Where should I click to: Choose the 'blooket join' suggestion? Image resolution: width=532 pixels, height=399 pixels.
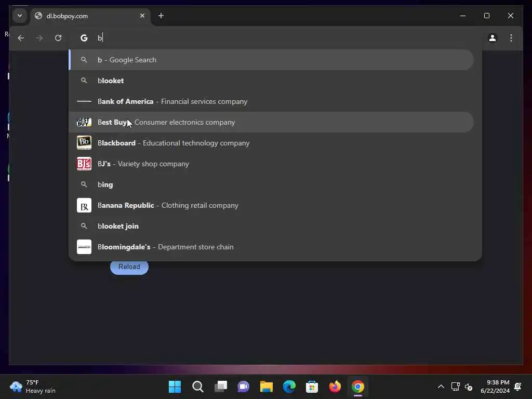(271, 226)
